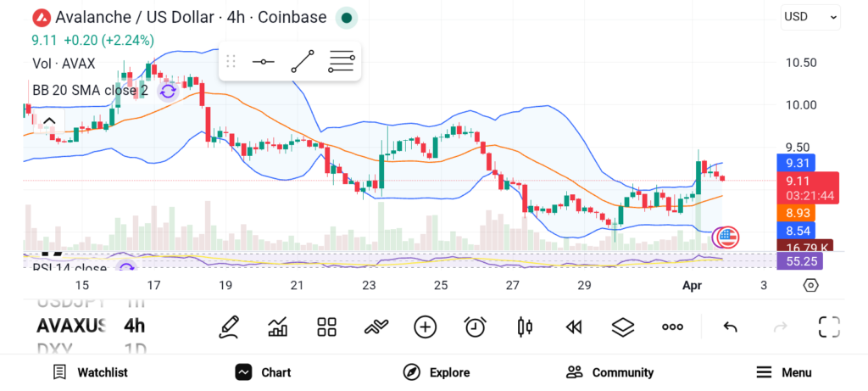The height and width of the screenshot is (391, 868).
Task: Open the indicators panel icon
Action: point(277,327)
